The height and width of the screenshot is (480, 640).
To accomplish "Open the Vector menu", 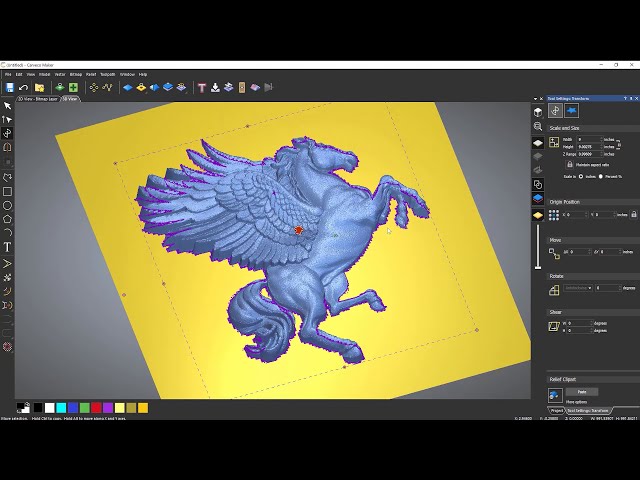I will (x=60, y=75).
